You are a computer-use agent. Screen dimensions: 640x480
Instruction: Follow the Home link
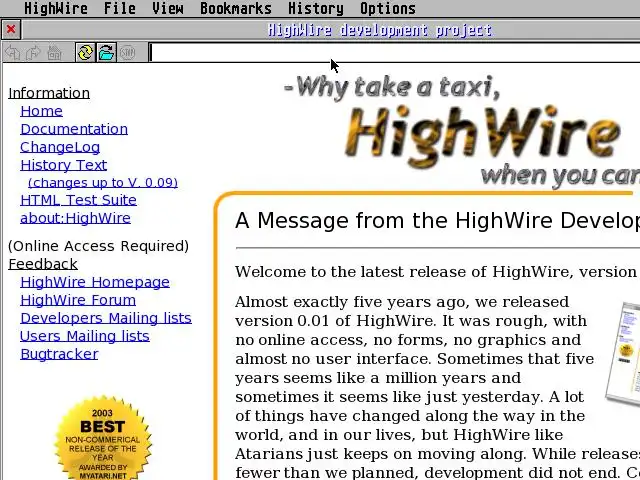[41, 111]
